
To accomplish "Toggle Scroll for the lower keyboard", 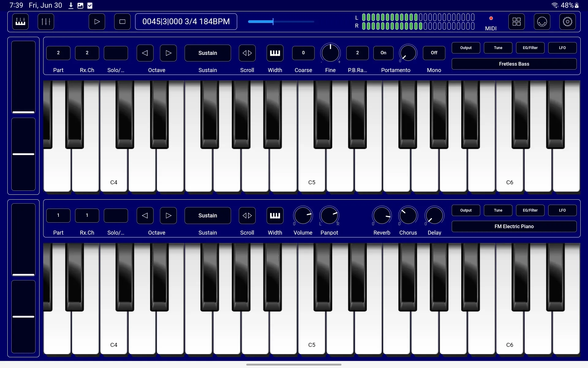I will [247, 216].
